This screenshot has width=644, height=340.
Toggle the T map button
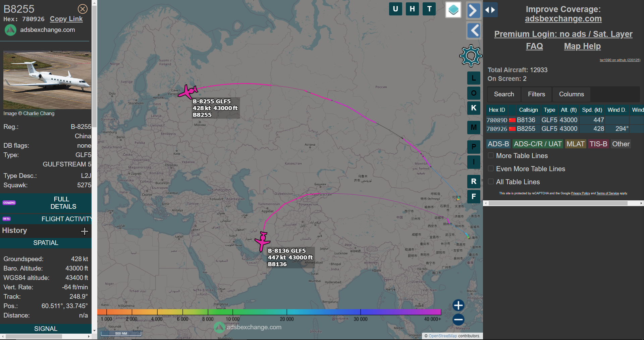tap(429, 9)
